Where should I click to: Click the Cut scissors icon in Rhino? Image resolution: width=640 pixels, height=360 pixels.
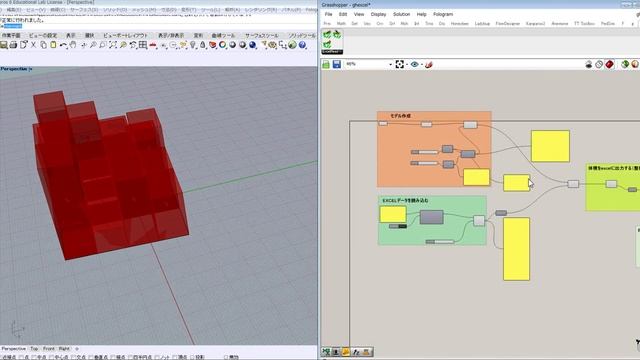33,45
